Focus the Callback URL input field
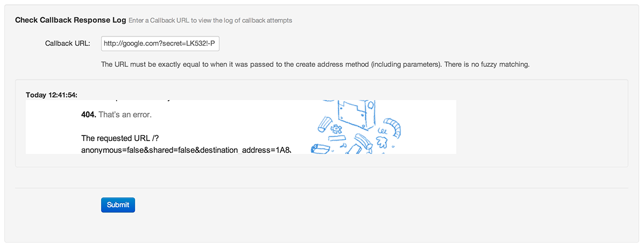 [x=160, y=43]
